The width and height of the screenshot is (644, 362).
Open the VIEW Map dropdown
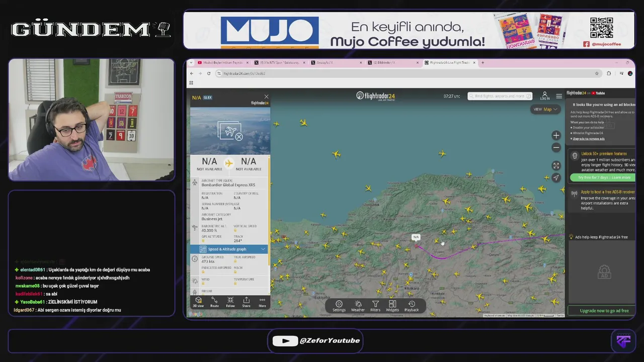click(x=545, y=109)
